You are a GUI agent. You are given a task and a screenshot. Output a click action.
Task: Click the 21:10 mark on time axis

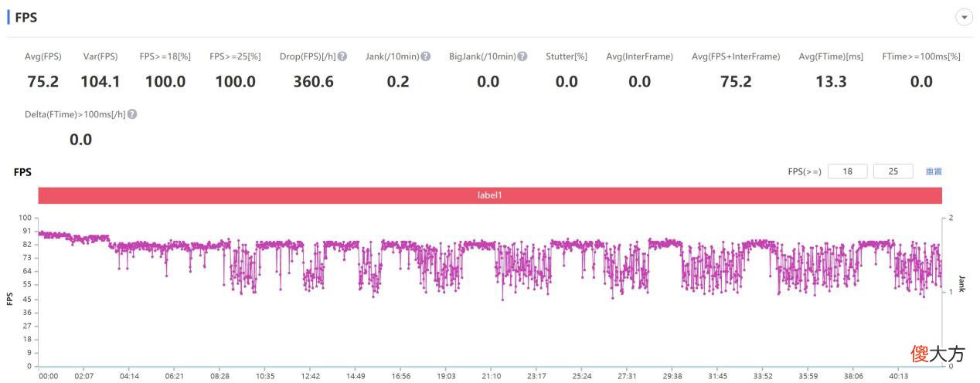pyautogui.click(x=492, y=376)
